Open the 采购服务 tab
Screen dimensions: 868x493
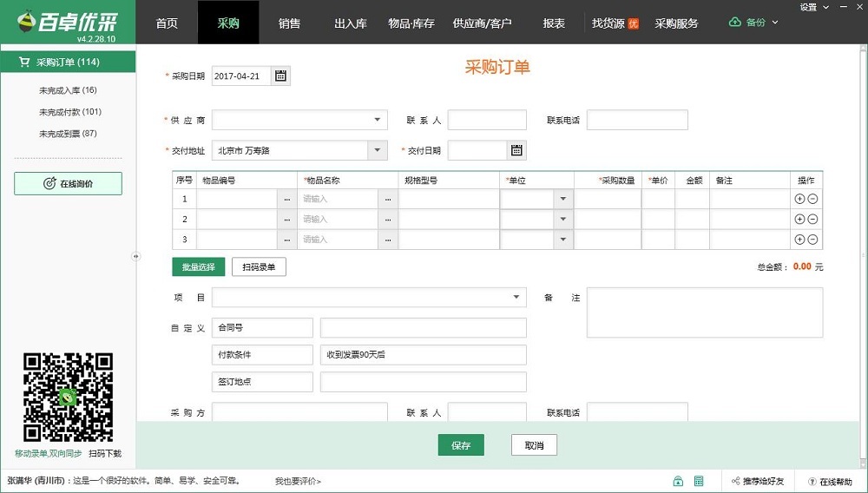(676, 23)
